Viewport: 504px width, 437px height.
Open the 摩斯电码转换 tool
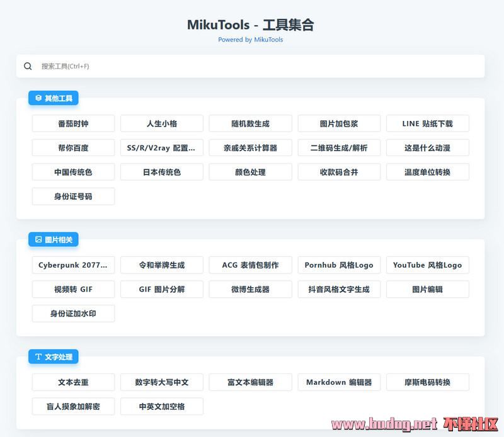click(427, 382)
